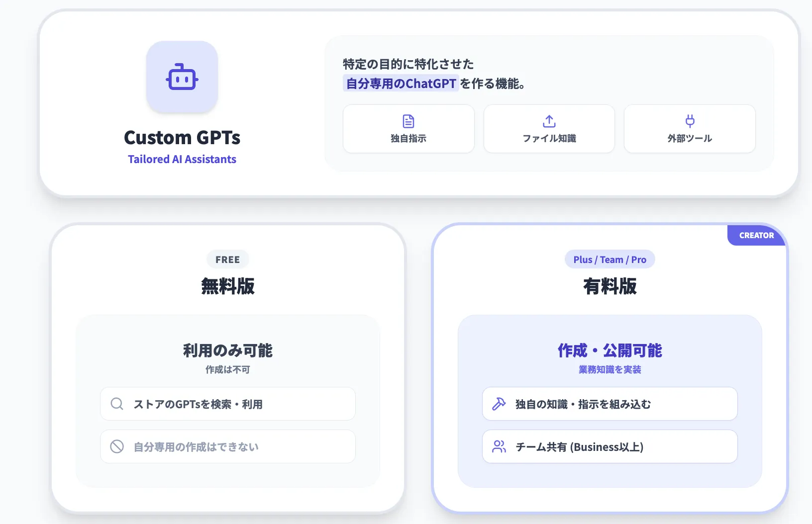Click the Custom GPTs robot icon
Viewport: 812px width, 524px height.
182,77
